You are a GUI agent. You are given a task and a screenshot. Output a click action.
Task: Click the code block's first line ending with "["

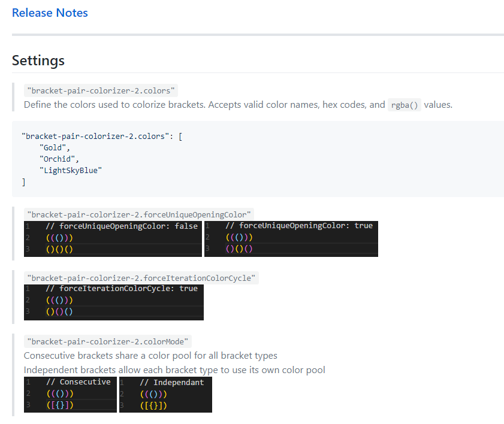point(102,136)
